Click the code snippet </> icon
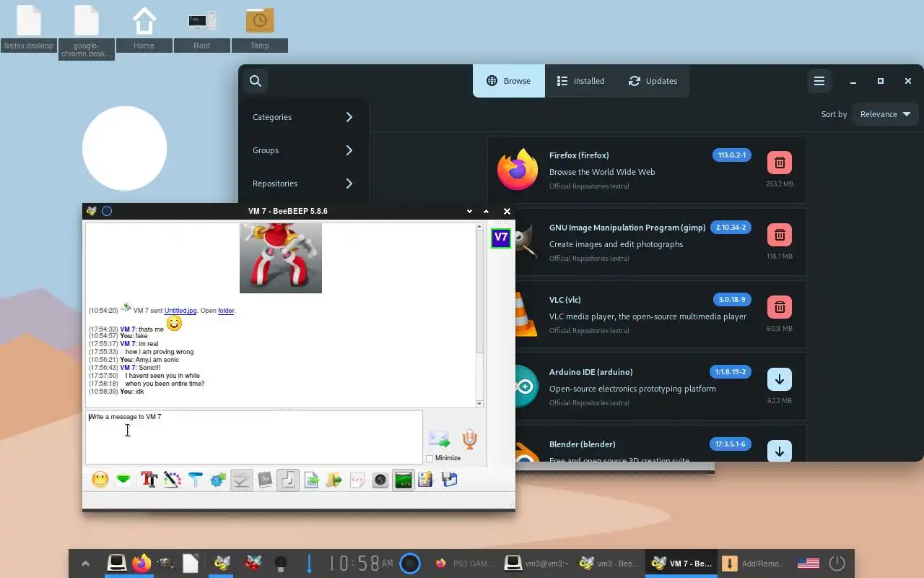This screenshot has width=924, height=578. click(357, 480)
